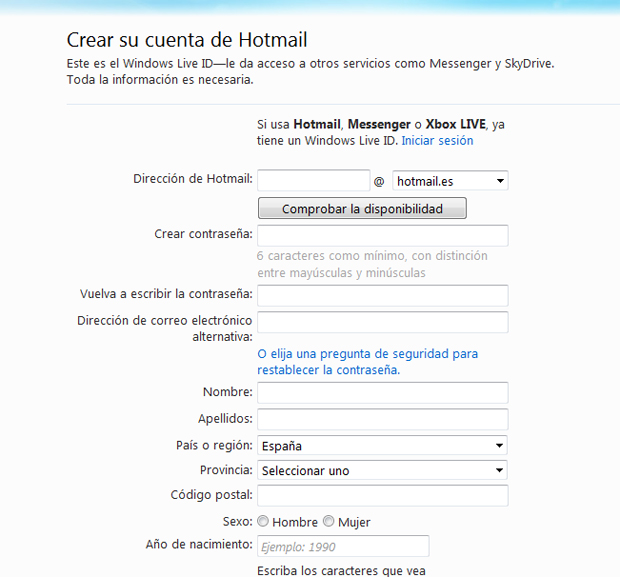Click the 'Dirección de Hotmail:' label

pos(193,179)
